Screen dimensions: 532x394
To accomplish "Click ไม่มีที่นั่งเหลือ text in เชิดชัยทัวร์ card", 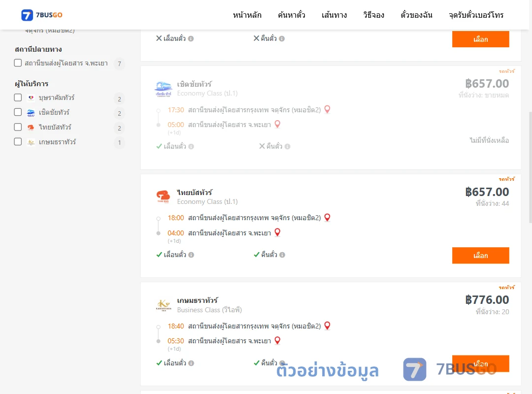I will pyautogui.click(x=489, y=140).
